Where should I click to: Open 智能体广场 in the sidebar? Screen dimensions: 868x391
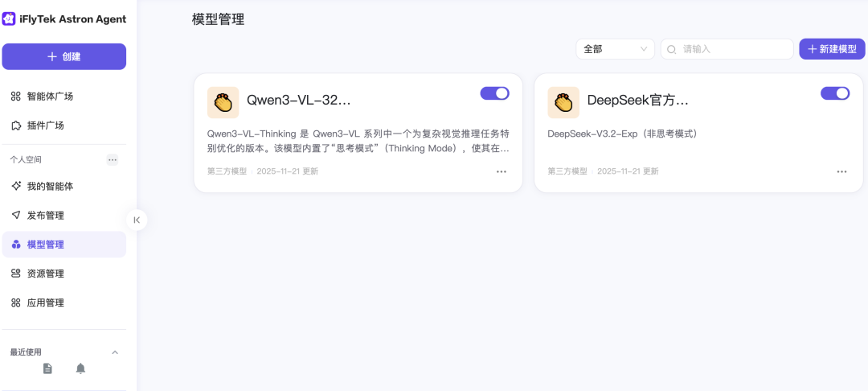tap(64, 97)
